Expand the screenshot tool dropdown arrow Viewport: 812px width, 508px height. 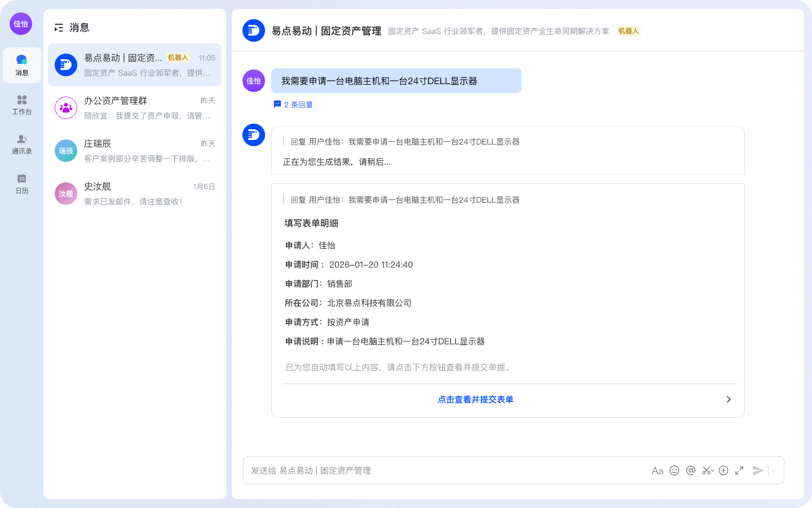[x=712, y=471]
